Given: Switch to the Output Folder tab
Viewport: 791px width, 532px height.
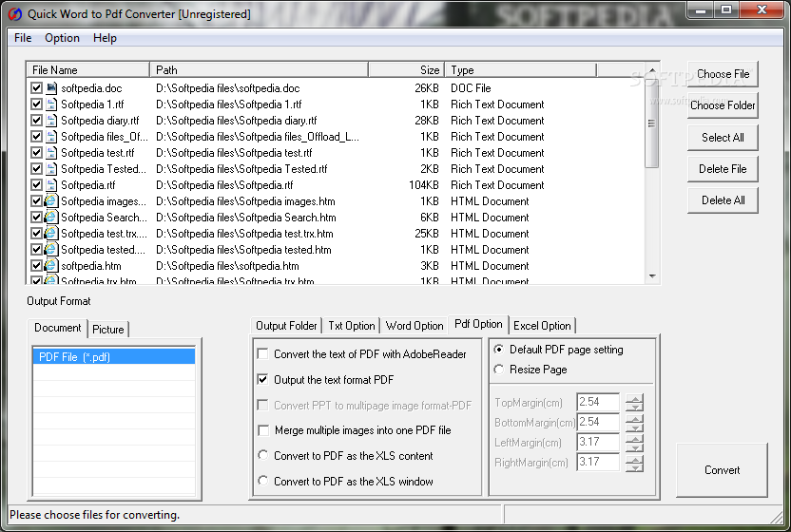Looking at the screenshot, I should (x=286, y=326).
